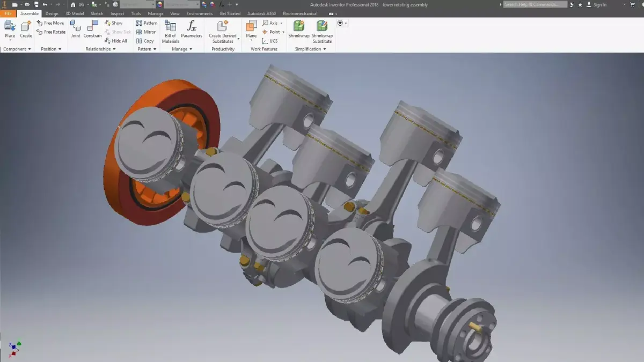Screen dimensions: 644x362
Task: Click the favorites star icon
Action: tap(580, 4)
